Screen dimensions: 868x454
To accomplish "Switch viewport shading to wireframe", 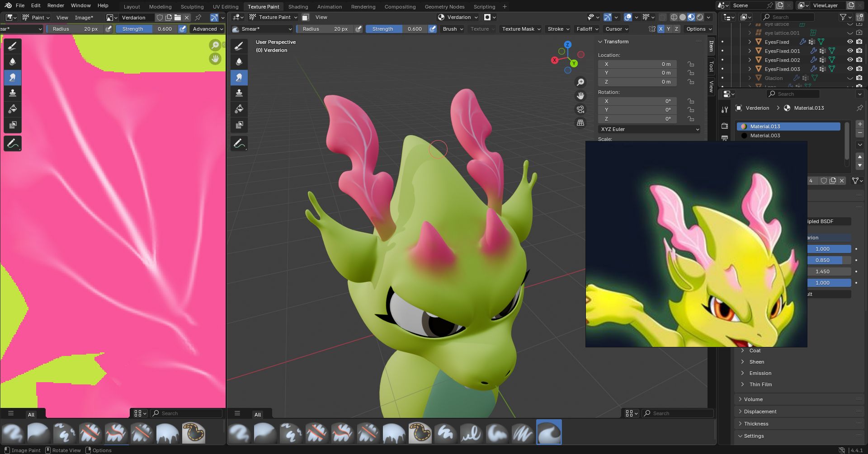I will (x=674, y=17).
